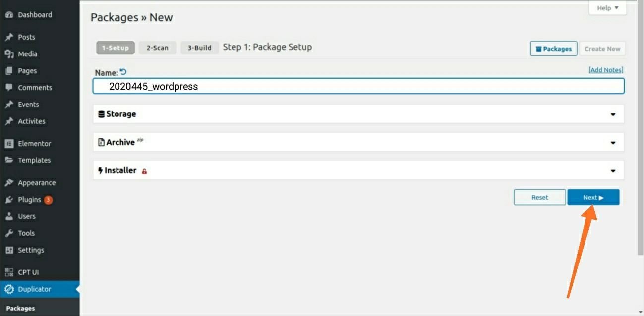Click the undo arrow beside the Name label
This screenshot has height=316, width=644.
122,71
